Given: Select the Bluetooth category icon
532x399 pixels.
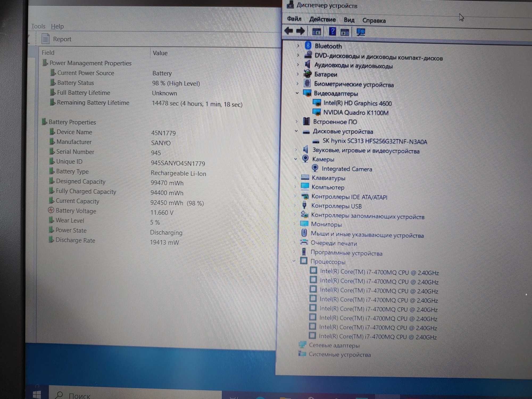Looking at the screenshot, I should pyautogui.click(x=308, y=45).
